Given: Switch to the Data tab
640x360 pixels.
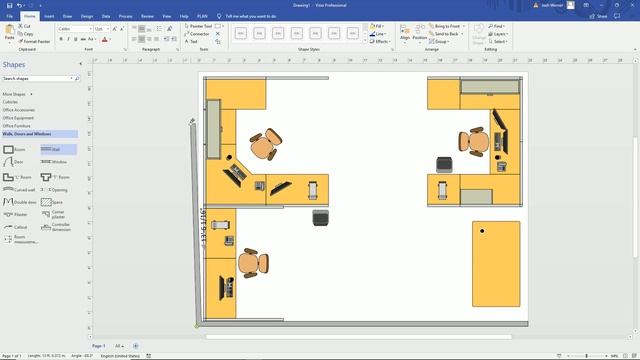Looking at the screenshot, I should 106,16.
